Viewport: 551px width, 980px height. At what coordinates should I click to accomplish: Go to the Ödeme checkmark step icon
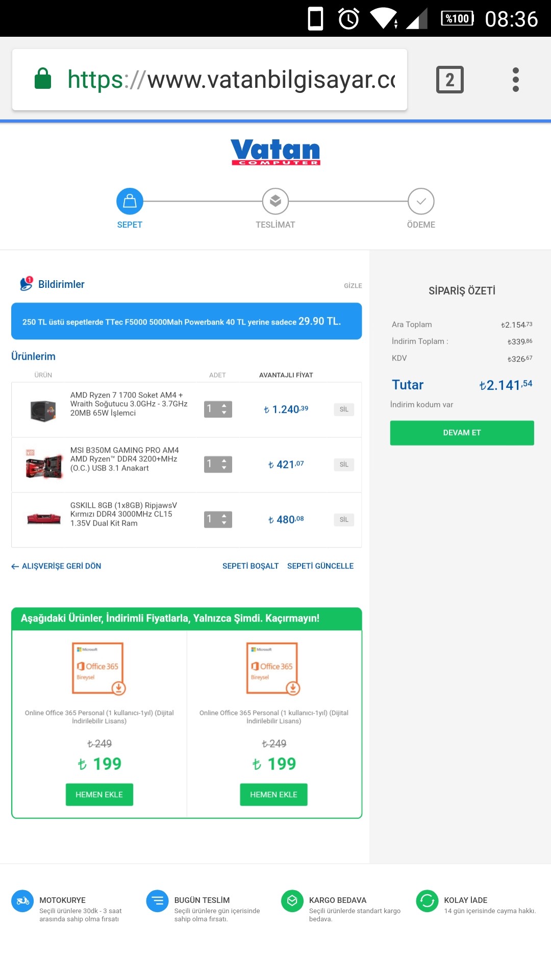pos(421,202)
